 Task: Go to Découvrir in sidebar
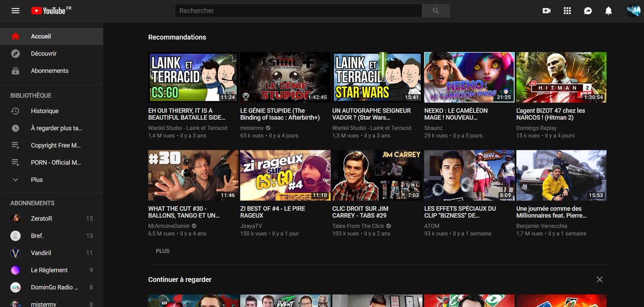pyautogui.click(x=52, y=54)
